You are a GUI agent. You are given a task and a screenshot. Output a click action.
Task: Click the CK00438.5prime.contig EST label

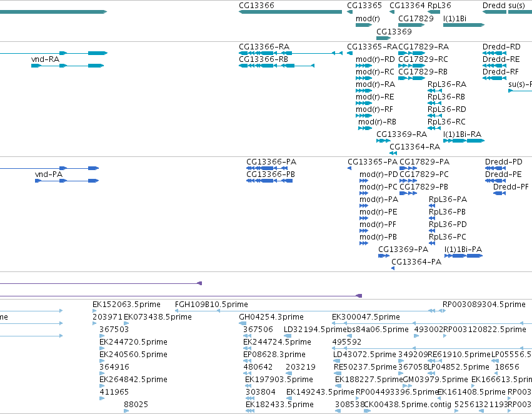[x=408, y=405]
